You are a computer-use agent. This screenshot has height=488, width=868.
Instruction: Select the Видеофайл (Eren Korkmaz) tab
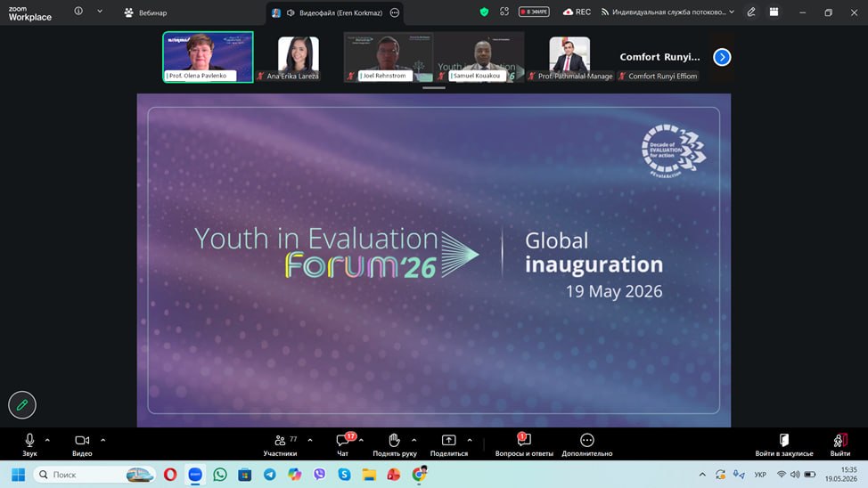pos(334,12)
